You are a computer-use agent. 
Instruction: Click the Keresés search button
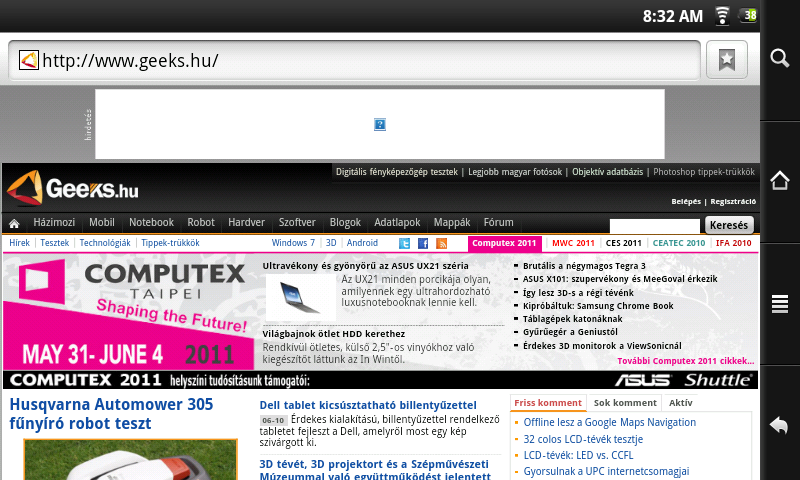pos(728,225)
